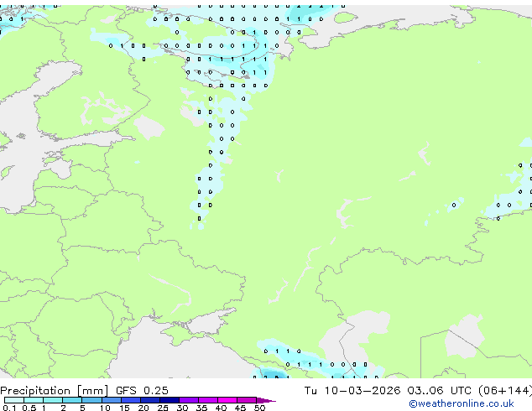
Task: Select the 35–40 mm legend swatch
Action: click(x=208, y=400)
